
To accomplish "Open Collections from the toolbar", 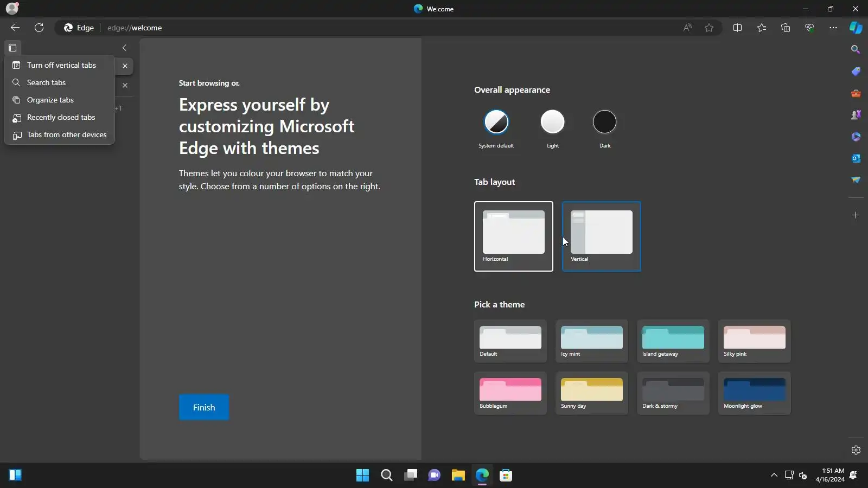I will 786,28.
